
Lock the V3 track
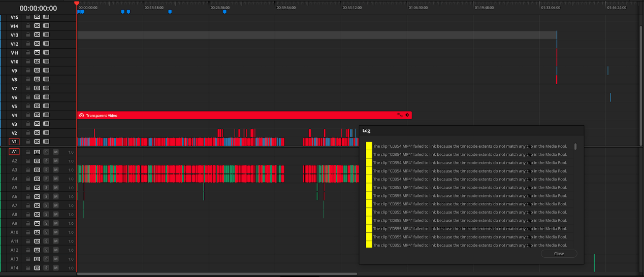click(x=28, y=124)
